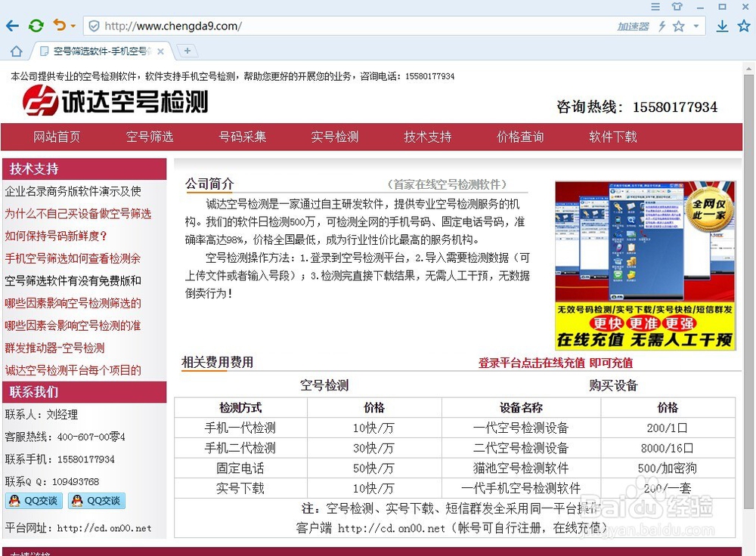The width and height of the screenshot is (756, 556).
Task: Go back with the browser back arrow
Action: point(12,26)
